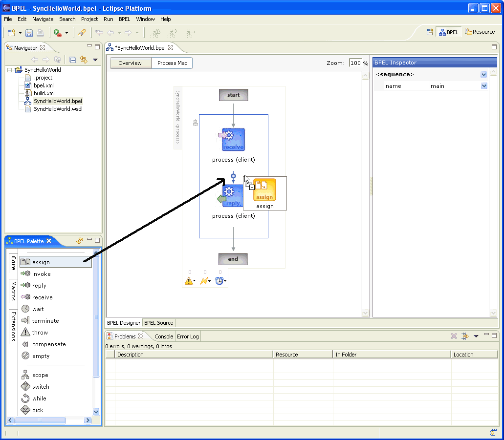The height and width of the screenshot is (440, 504).
Task: Select switch activity in BPEL Palette
Action: [41, 387]
